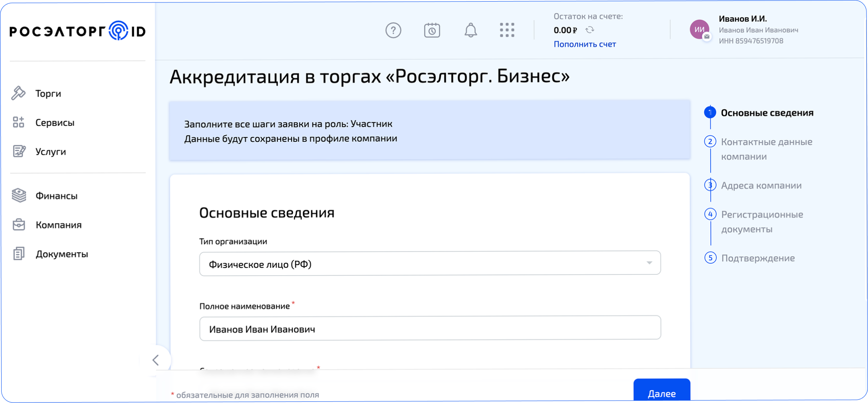The image size is (868, 403).
Task: Show notifications via the bell icon
Action: [471, 30]
